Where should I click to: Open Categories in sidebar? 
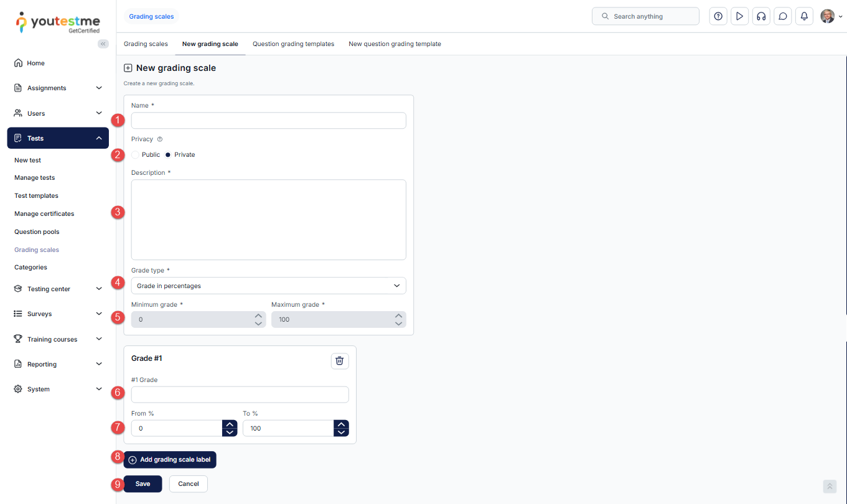click(x=30, y=267)
